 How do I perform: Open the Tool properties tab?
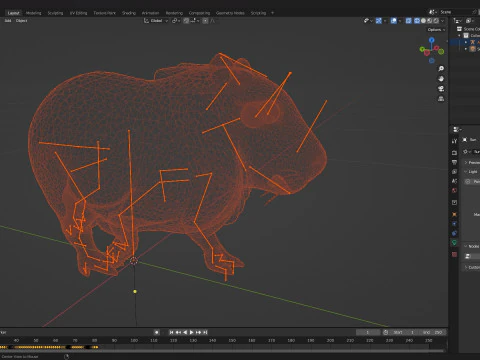454,141
